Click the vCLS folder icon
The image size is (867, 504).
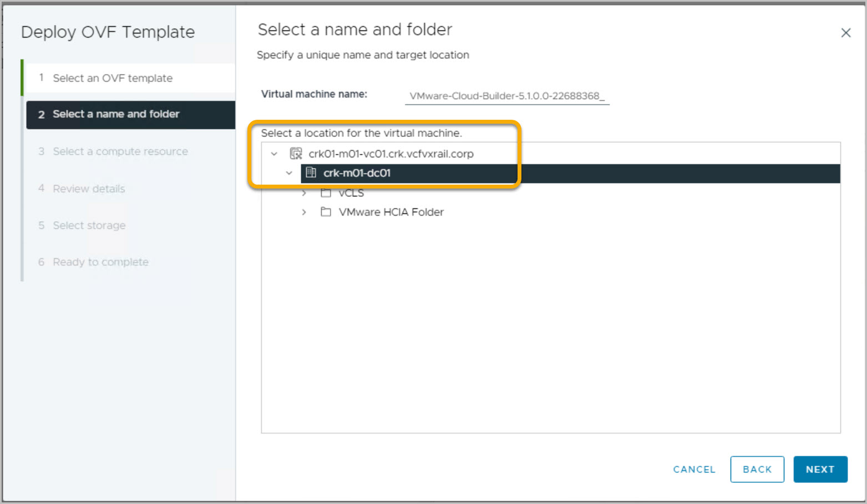pos(326,193)
